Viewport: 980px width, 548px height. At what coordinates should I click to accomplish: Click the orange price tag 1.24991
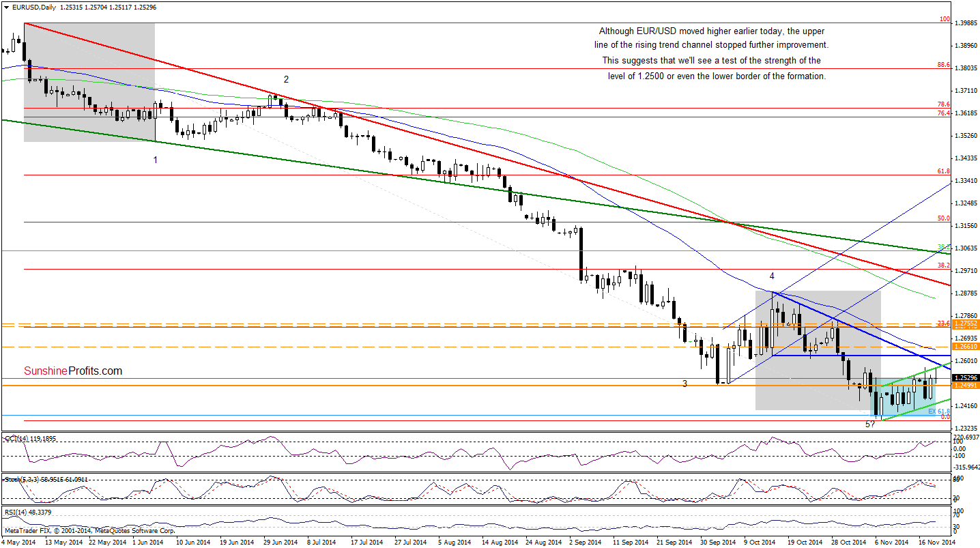tap(966, 386)
